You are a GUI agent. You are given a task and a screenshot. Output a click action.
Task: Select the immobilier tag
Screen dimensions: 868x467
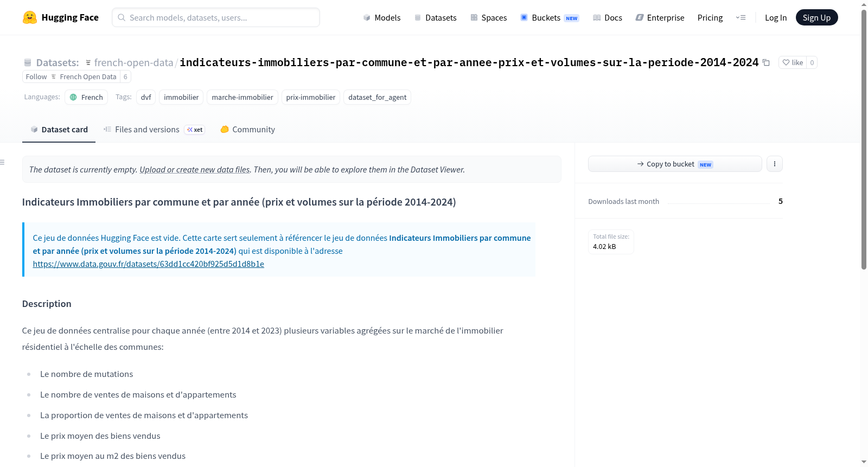pos(181,97)
